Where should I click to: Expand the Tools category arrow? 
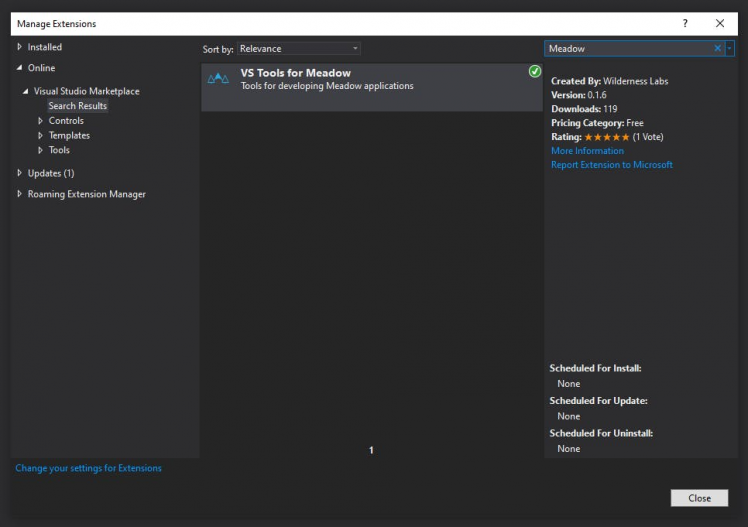pyautogui.click(x=40, y=151)
